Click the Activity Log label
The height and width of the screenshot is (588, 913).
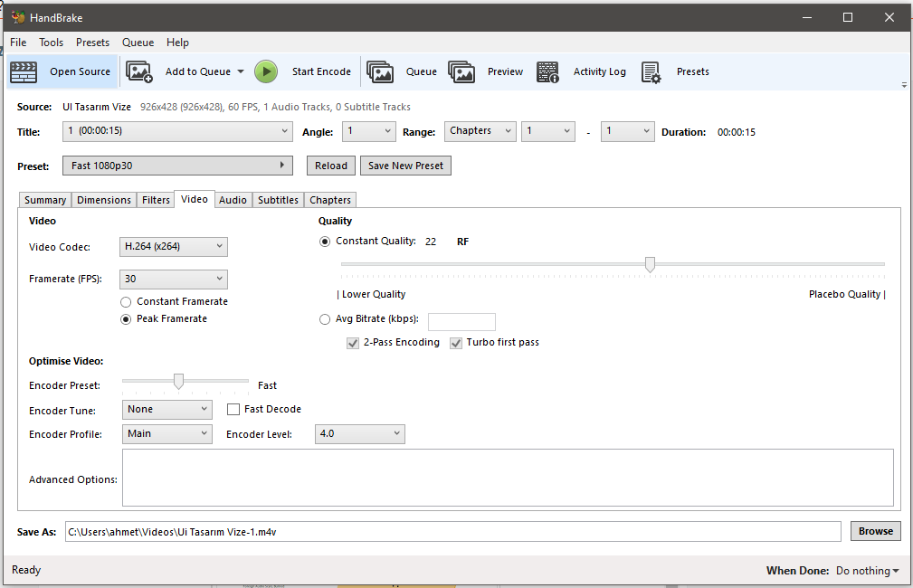pos(600,71)
